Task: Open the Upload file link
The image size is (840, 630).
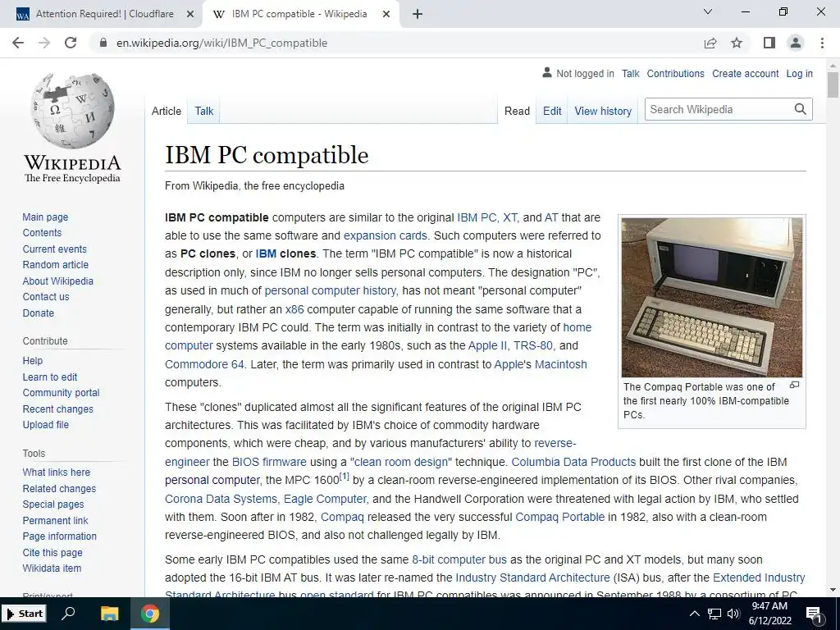Action: pyautogui.click(x=46, y=425)
